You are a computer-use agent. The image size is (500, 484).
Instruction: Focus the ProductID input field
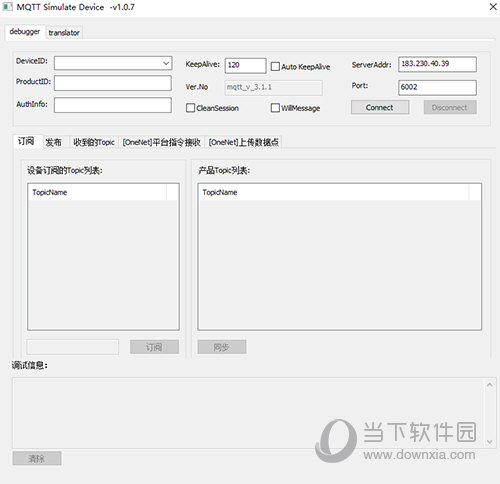click(x=113, y=83)
